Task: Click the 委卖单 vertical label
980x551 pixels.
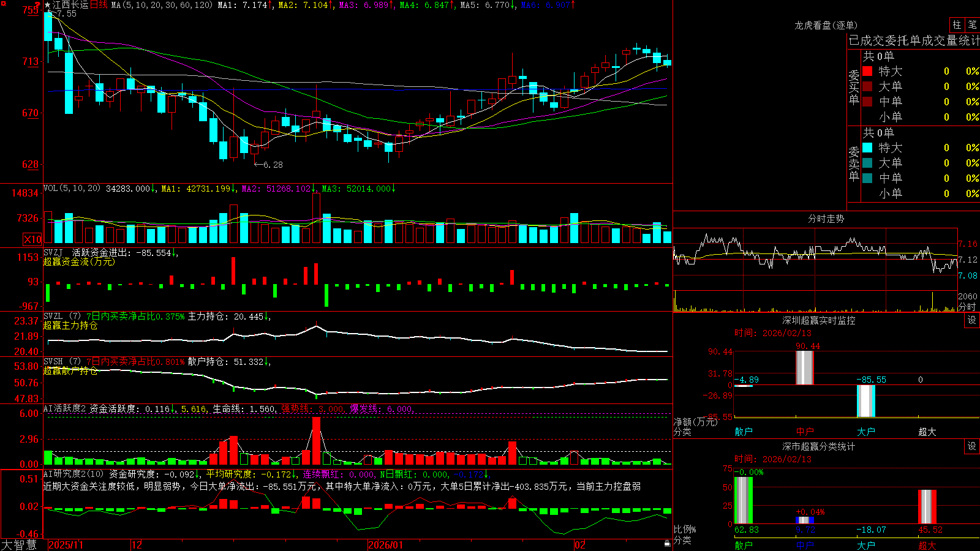Action: tap(854, 163)
